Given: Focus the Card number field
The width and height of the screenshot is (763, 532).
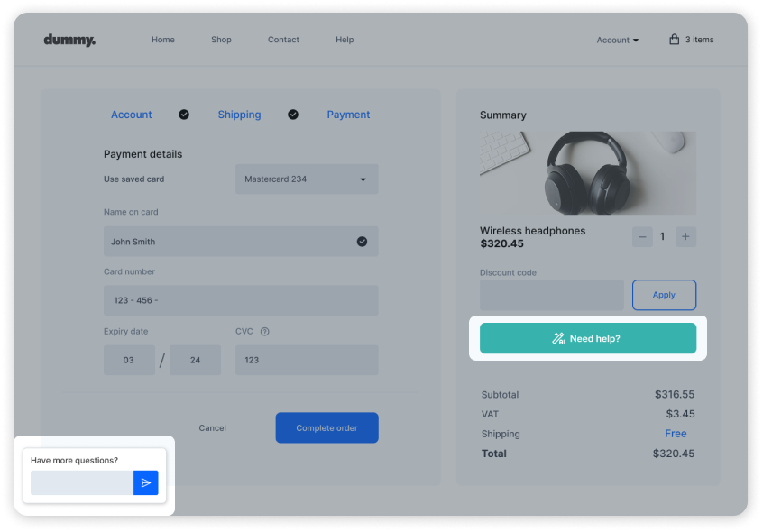Looking at the screenshot, I should point(241,300).
